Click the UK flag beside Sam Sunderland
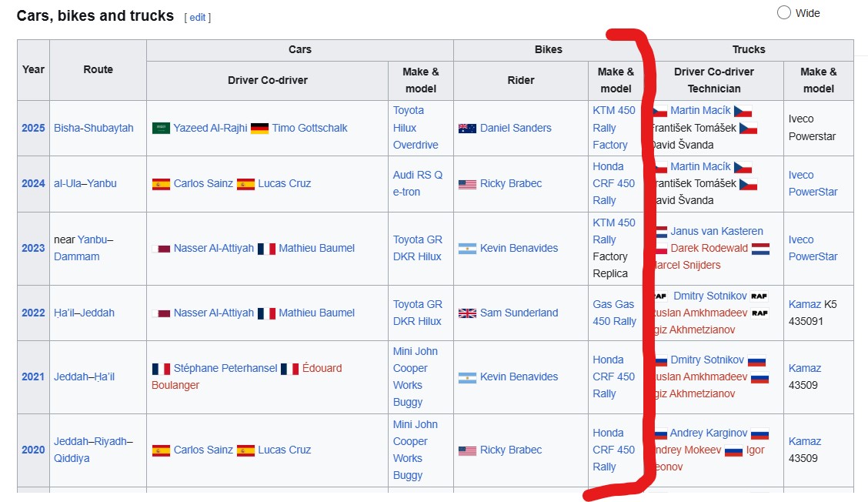The width and height of the screenshot is (868, 502). pos(467,313)
